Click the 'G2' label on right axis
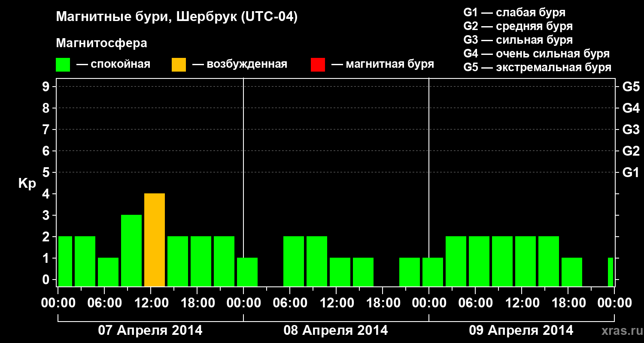 (x=631, y=151)
